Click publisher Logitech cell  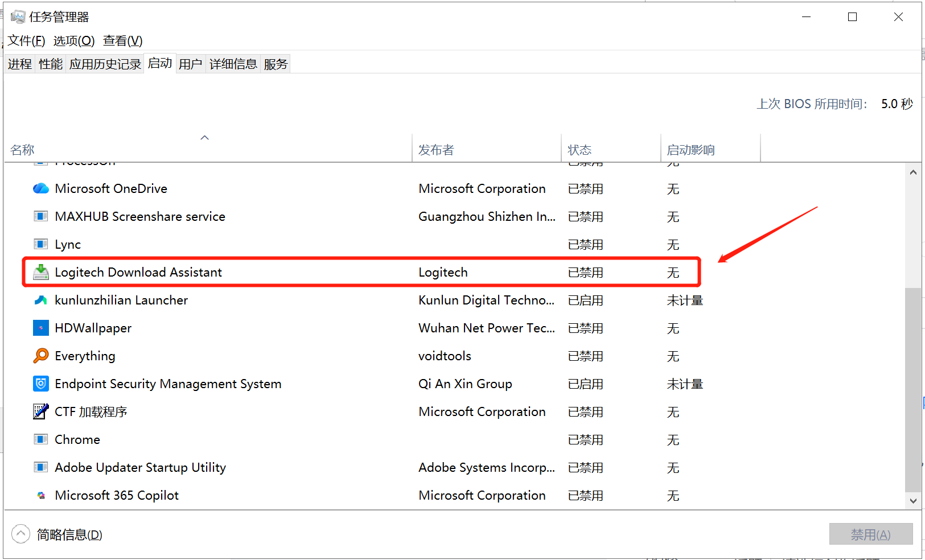443,272
